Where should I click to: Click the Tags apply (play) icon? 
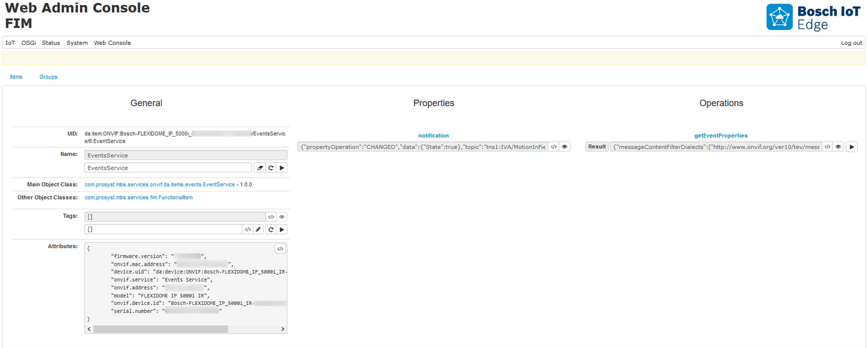282,230
